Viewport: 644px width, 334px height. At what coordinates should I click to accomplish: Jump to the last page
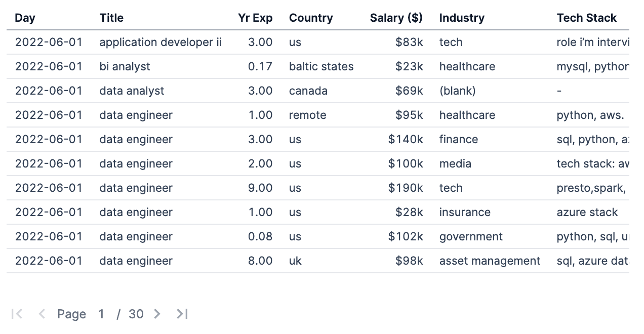pos(182,314)
